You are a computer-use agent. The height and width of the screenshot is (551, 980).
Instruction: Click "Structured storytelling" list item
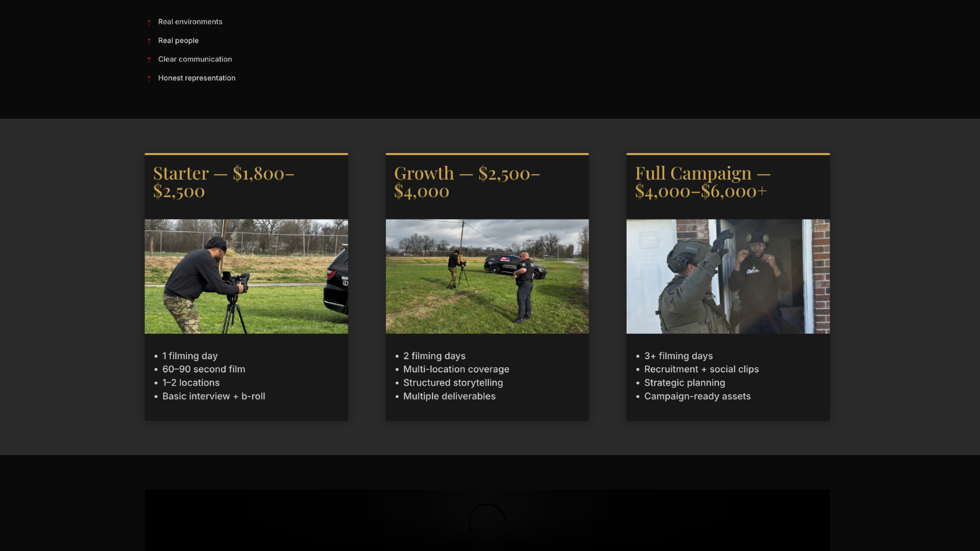click(453, 383)
